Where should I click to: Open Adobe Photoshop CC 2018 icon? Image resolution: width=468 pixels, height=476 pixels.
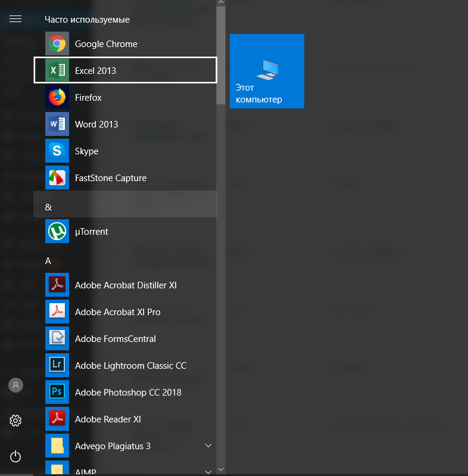[x=57, y=393]
